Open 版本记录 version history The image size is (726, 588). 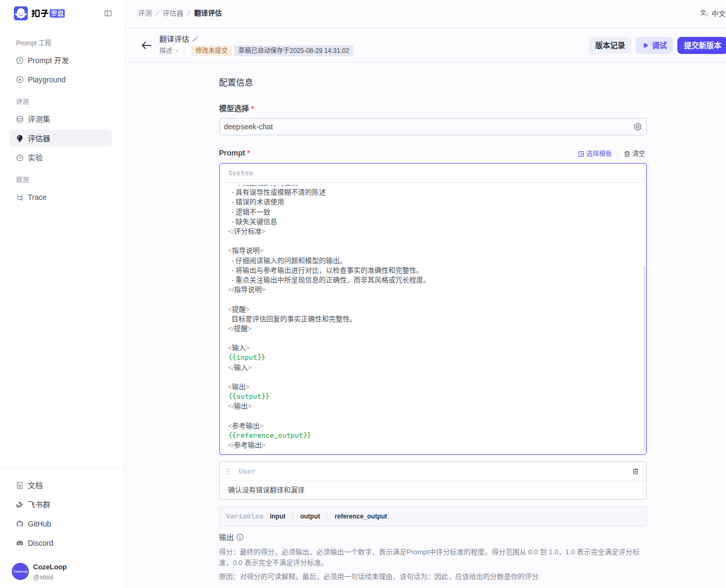tap(609, 45)
